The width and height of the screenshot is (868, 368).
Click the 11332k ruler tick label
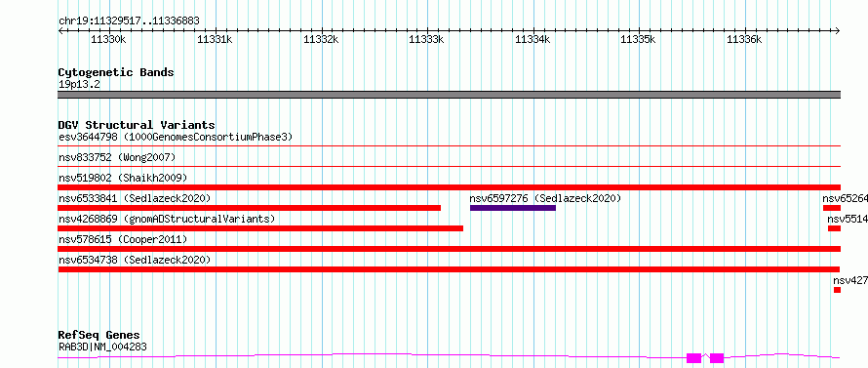[321, 39]
